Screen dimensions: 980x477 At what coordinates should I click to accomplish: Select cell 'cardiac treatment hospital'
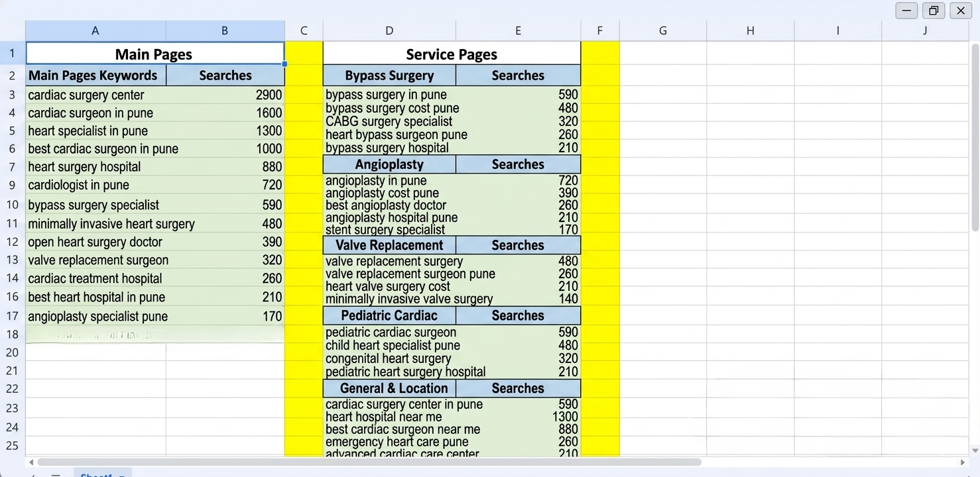(96, 278)
